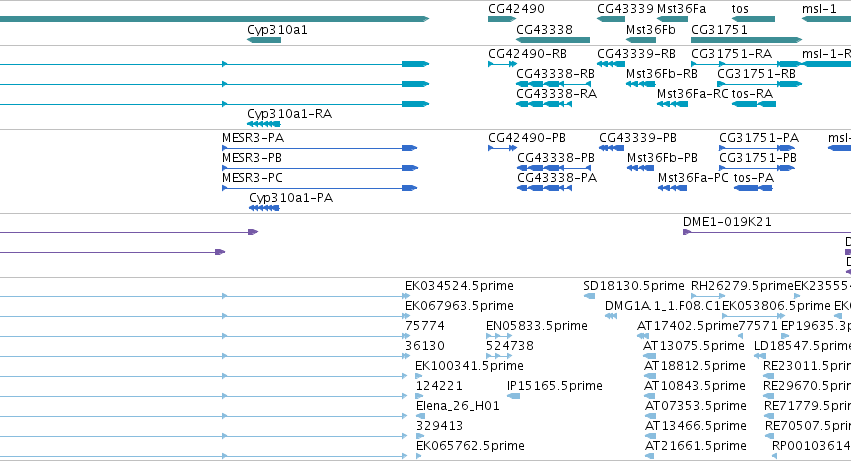Select the tos gene label
Viewport: 851px width, 461px height.
coord(740,9)
